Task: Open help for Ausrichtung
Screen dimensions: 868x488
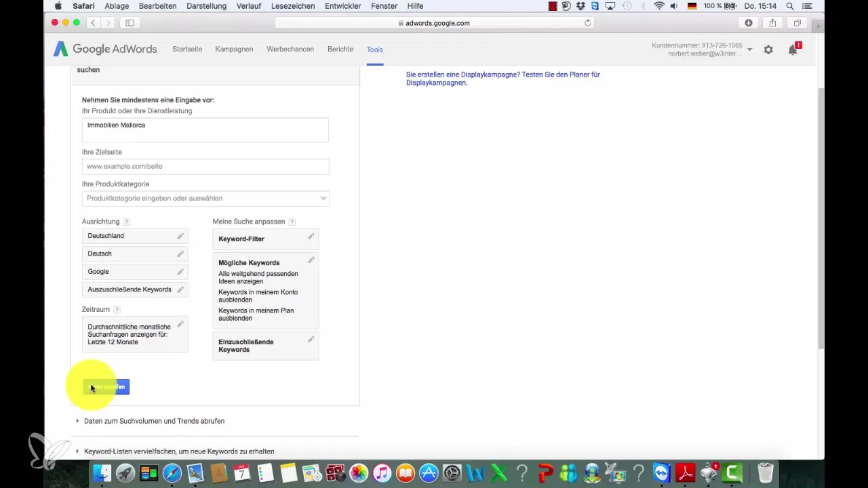Action: 127,222
